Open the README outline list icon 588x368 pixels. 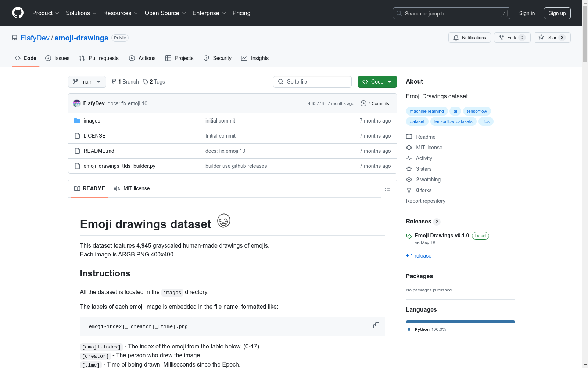[x=388, y=189]
